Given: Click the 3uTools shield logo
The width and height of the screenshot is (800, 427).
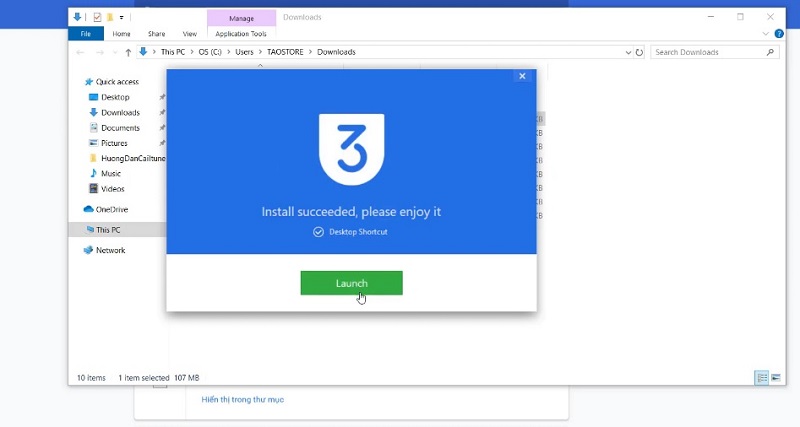Looking at the screenshot, I should point(352,149).
